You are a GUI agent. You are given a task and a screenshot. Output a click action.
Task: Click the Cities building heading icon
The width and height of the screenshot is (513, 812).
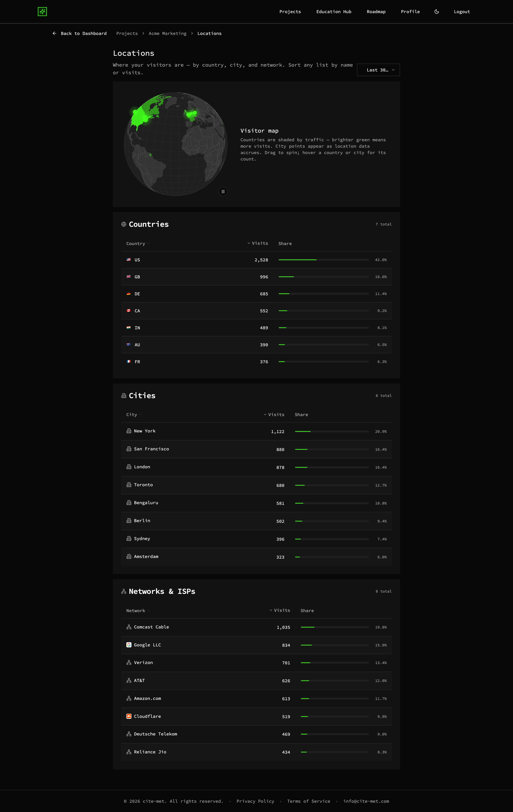point(124,396)
